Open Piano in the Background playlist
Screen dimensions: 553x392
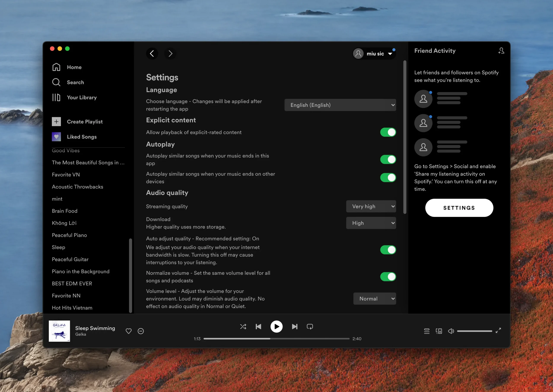pos(81,271)
